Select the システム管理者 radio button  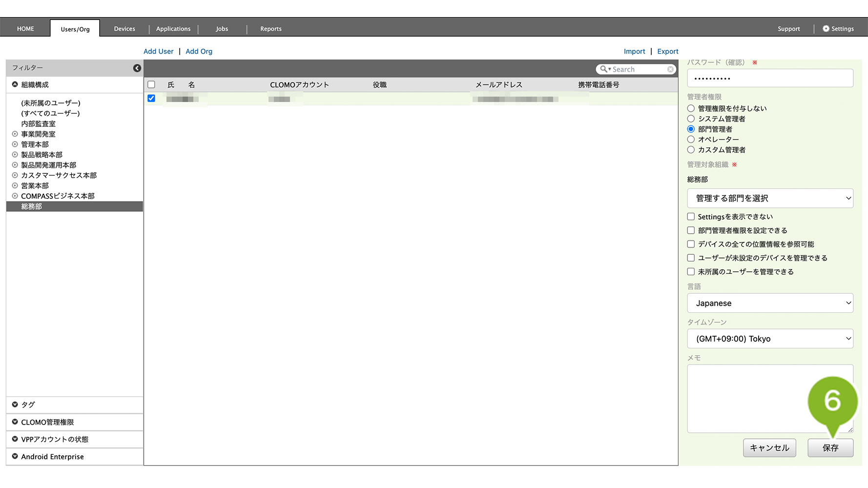(x=691, y=119)
